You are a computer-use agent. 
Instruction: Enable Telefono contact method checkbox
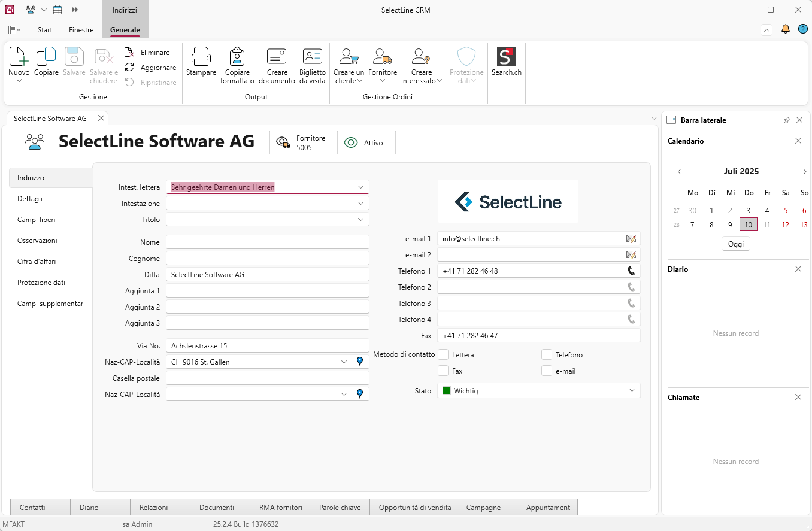(547, 354)
